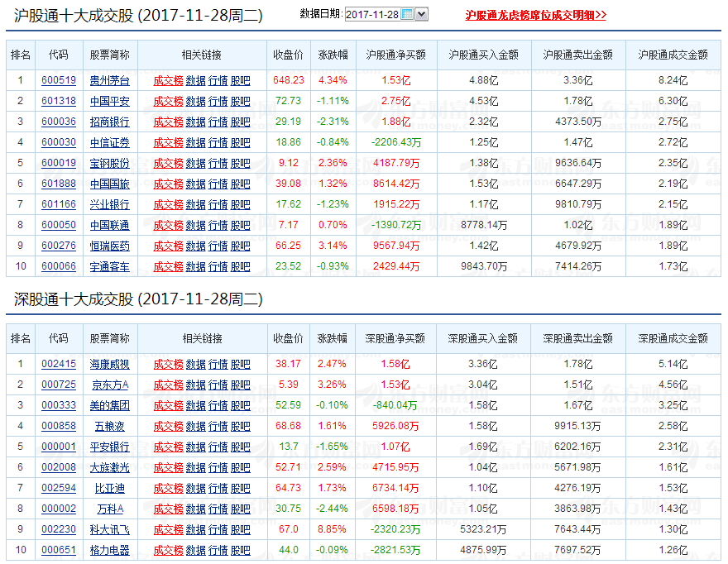
Task: Open stock code 002230 link
Action: [x=59, y=529]
